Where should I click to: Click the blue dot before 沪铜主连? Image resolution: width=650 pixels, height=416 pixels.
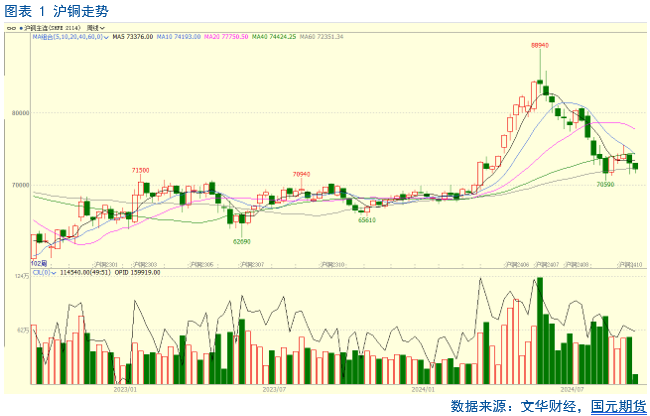(x=20, y=29)
